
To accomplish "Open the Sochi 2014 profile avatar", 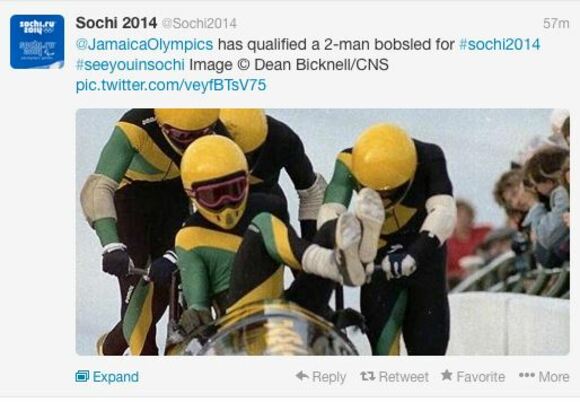I will pos(37,41).
